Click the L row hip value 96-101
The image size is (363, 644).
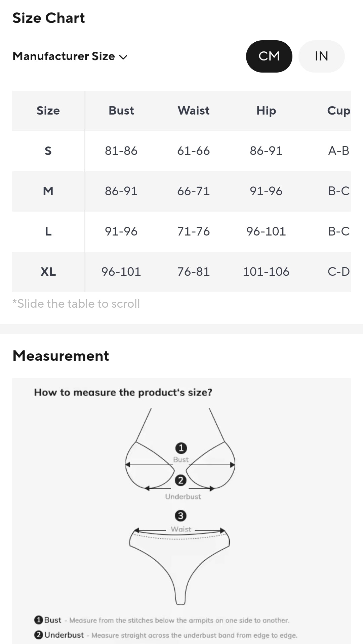click(x=266, y=231)
